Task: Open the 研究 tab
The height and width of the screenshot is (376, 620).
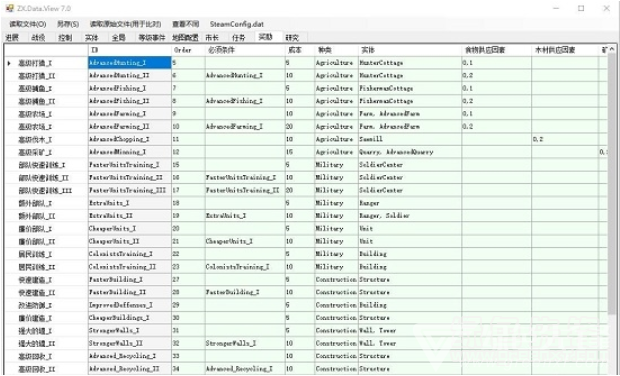Action: pos(292,38)
